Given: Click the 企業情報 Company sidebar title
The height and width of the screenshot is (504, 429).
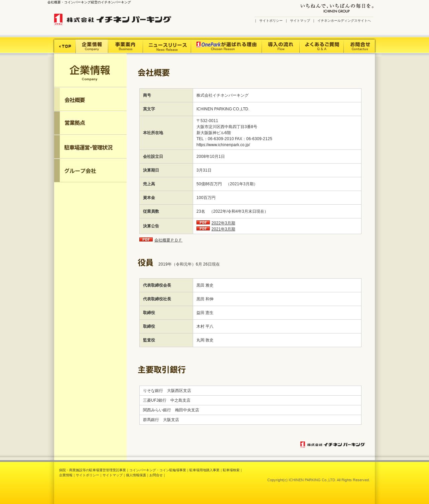Looking at the screenshot, I should [x=90, y=73].
